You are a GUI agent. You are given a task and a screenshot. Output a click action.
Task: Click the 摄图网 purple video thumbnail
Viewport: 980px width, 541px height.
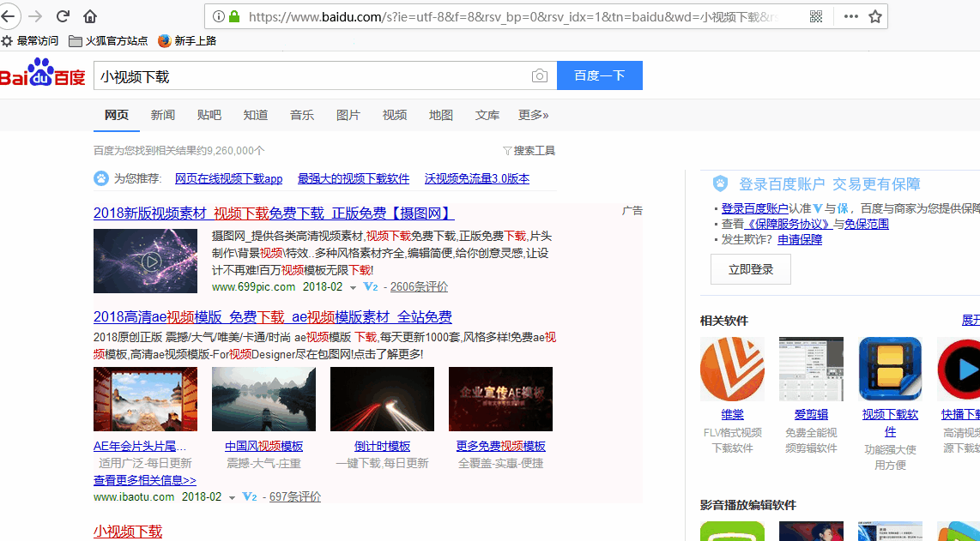[x=146, y=261]
